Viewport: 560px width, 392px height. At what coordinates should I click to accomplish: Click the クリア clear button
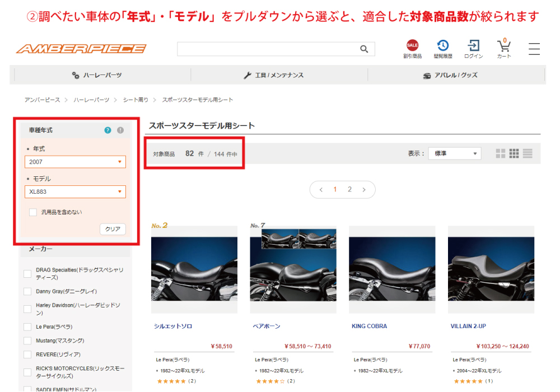coord(113,229)
